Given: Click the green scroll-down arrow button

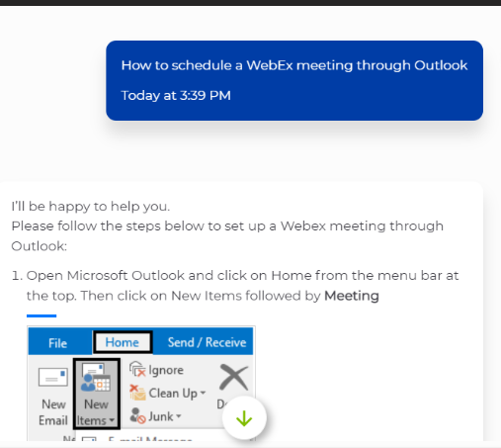Looking at the screenshot, I should pos(244,418).
